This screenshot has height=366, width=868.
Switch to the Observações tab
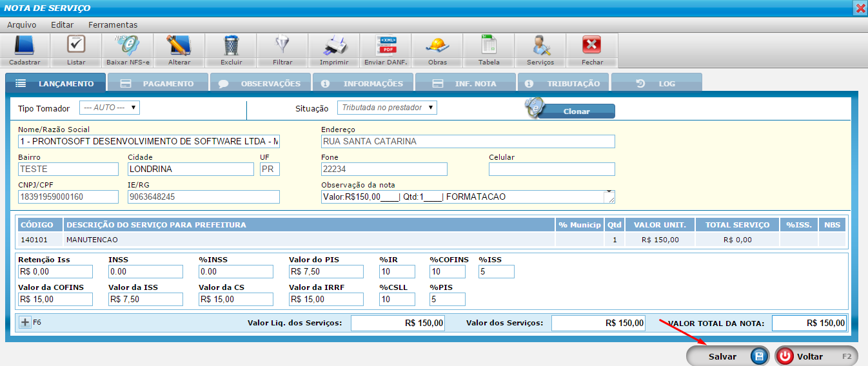point(261,83)
